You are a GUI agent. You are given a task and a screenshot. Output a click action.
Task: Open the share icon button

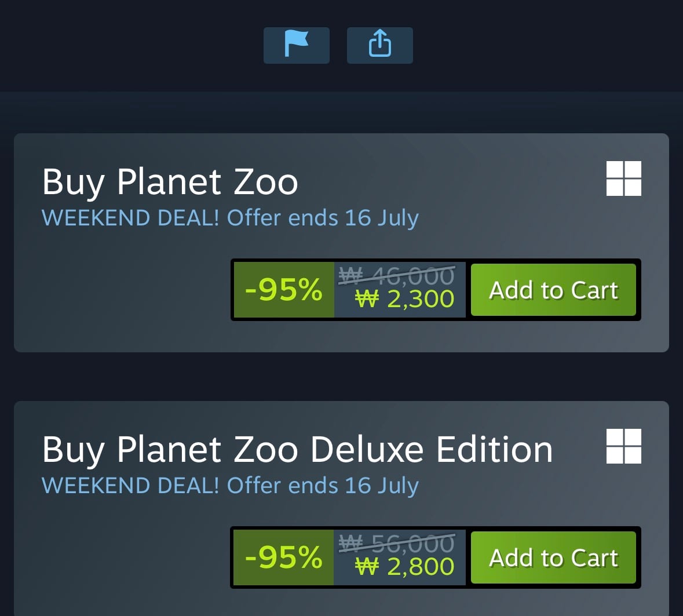coord(380,45)
